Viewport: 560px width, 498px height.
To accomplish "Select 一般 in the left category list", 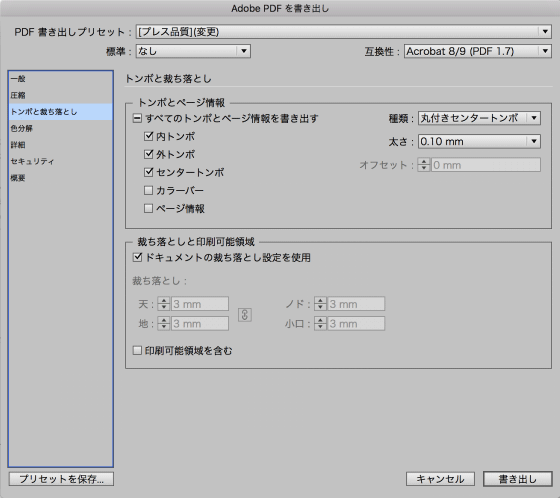I will pos(61,79).
